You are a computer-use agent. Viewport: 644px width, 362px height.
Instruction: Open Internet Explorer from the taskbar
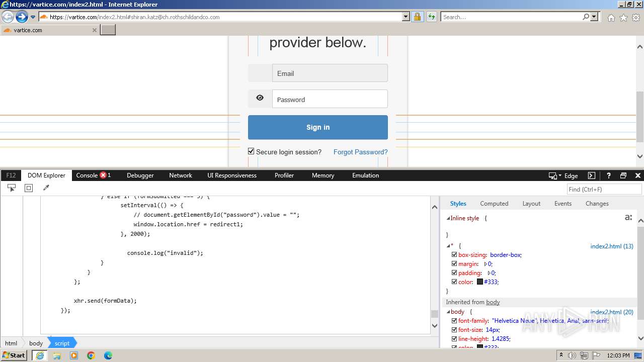pyautogui.click(x=40, y=355)
